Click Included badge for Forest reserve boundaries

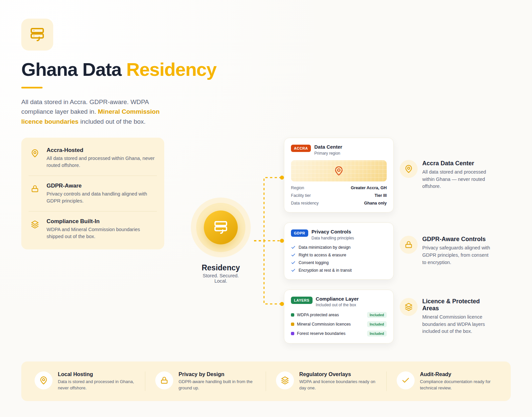tap(377, 334)
